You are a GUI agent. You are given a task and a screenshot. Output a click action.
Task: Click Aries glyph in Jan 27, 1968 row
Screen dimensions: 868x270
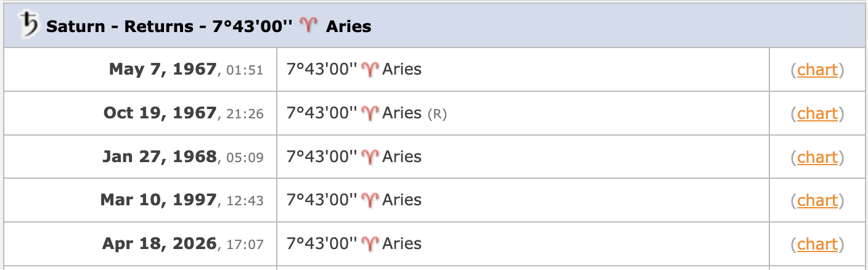coord(369,157)
